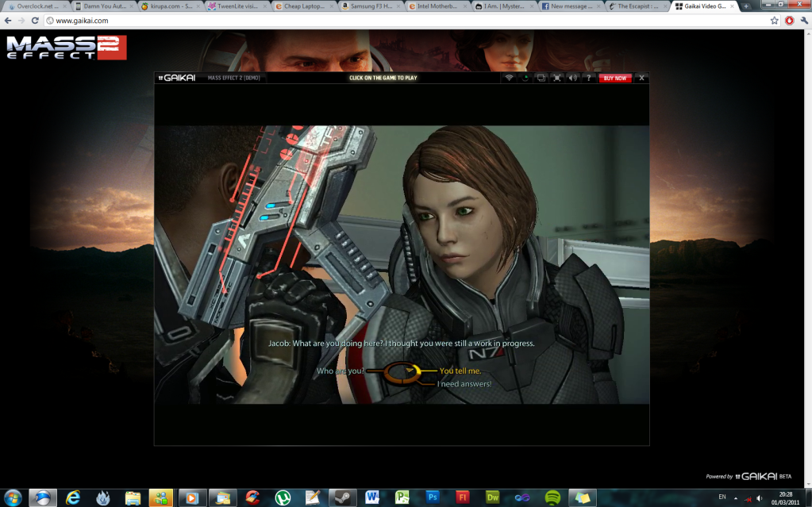Image resolution: width=812 pixels, height=507 pixels.
Task: Click the red BUY NOW button
Action: point(614,79)
